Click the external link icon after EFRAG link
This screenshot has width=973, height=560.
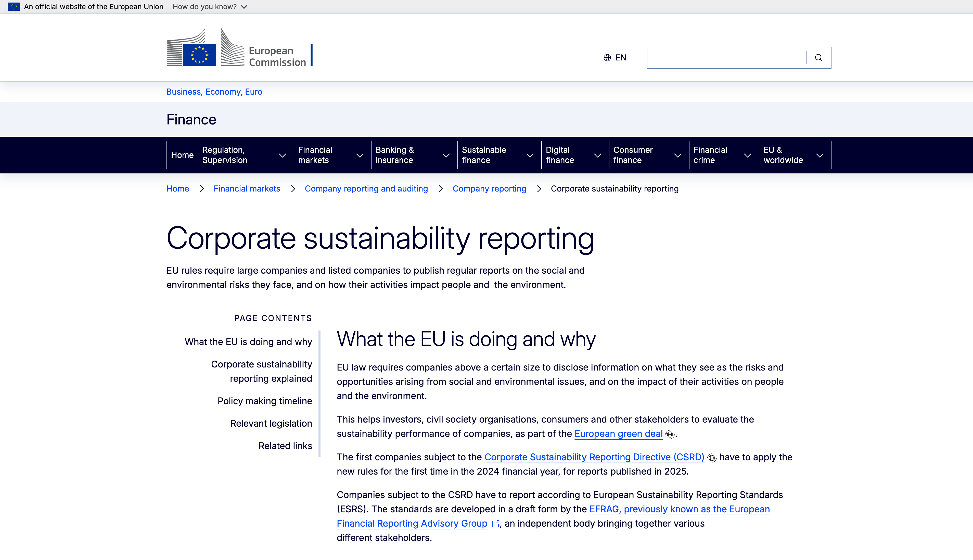(496, 524)
